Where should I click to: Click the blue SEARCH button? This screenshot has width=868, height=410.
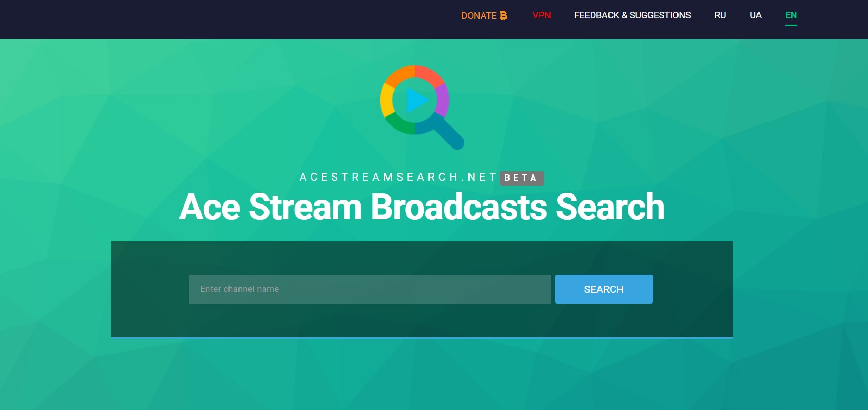(604, 289)
